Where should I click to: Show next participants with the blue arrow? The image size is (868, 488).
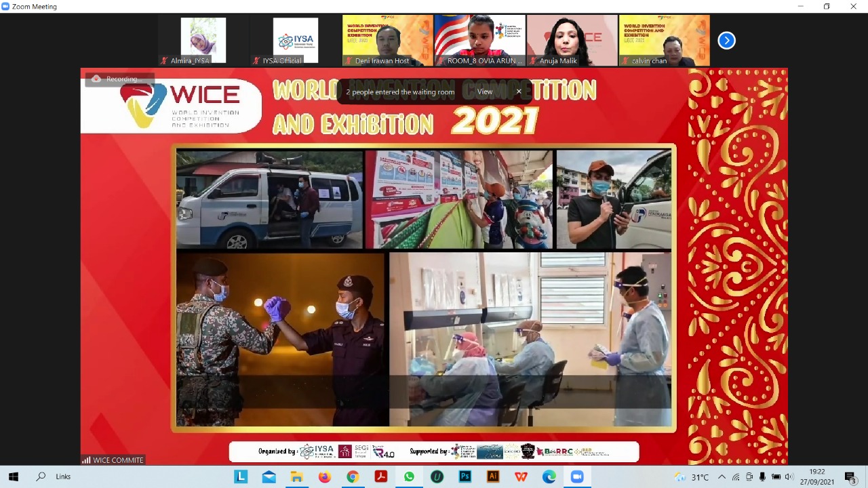coord(726,41)
